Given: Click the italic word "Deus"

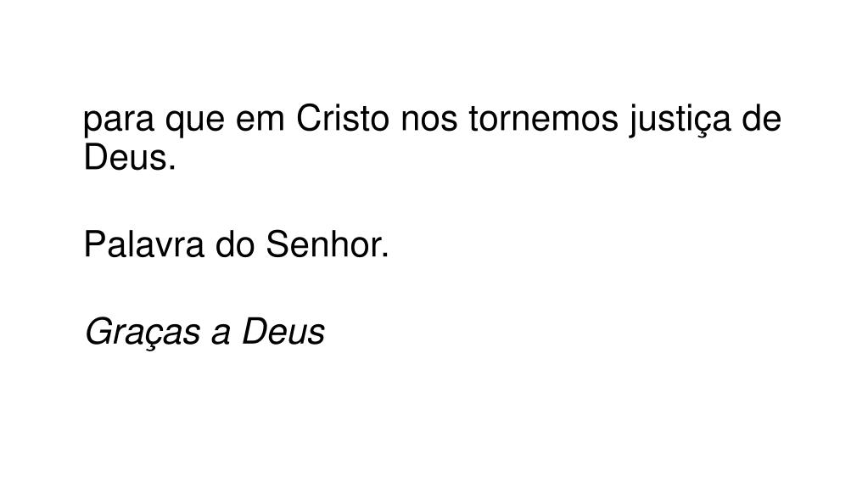Looking at the screenshot, I should (x=283, y=331).
